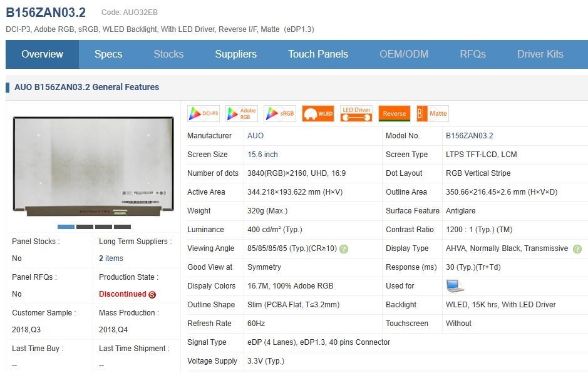Open the AUO manufacturer link
The width and height of the screenshot is (588, 373).
255,136
